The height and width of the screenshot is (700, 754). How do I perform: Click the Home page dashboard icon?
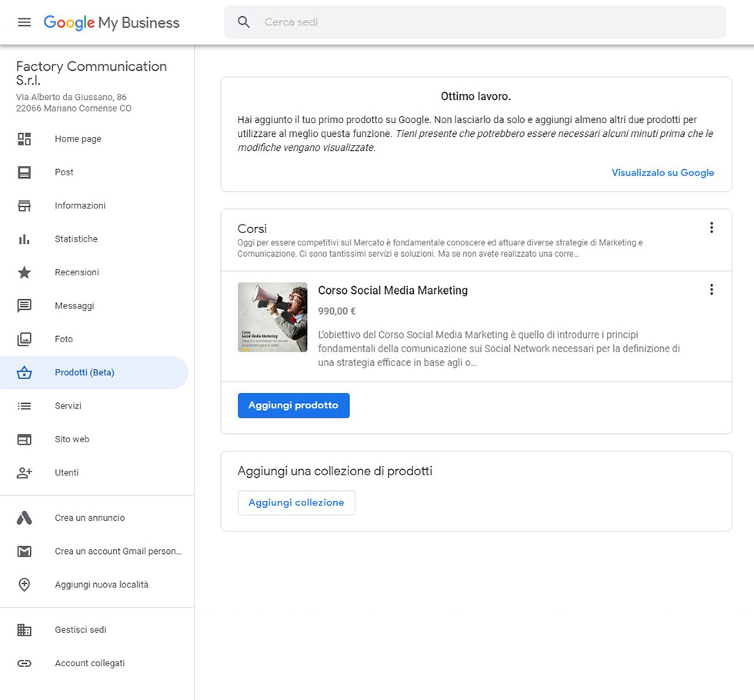click(24, 139)
